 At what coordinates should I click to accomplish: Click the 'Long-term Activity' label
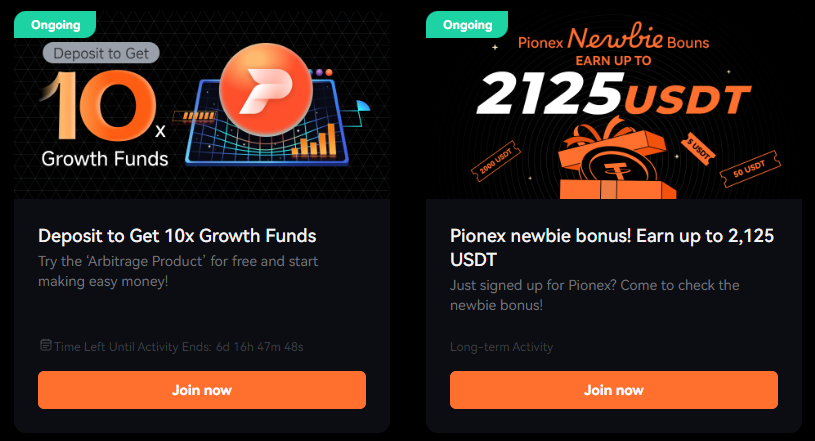tap(502, 347)
